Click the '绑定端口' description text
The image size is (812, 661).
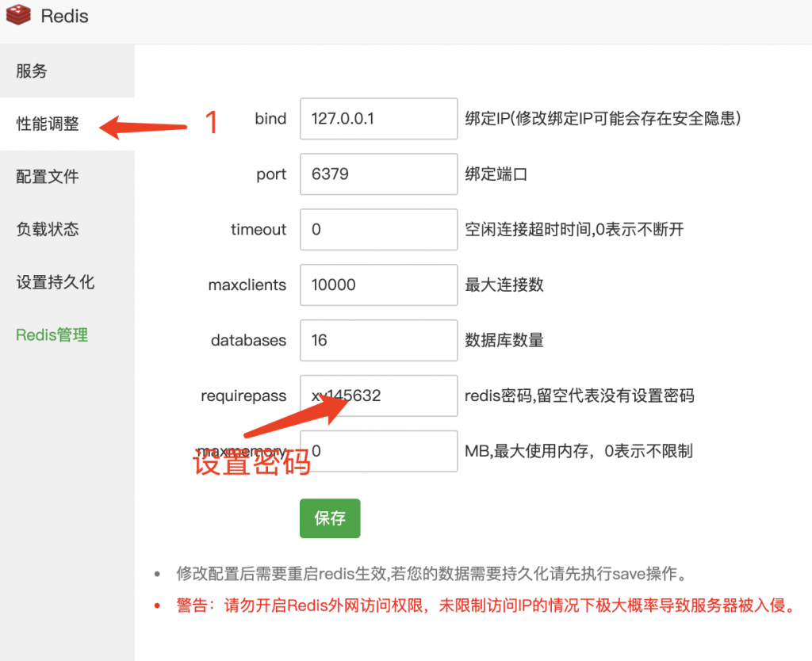pyautogui.click(x=496, y=174)
